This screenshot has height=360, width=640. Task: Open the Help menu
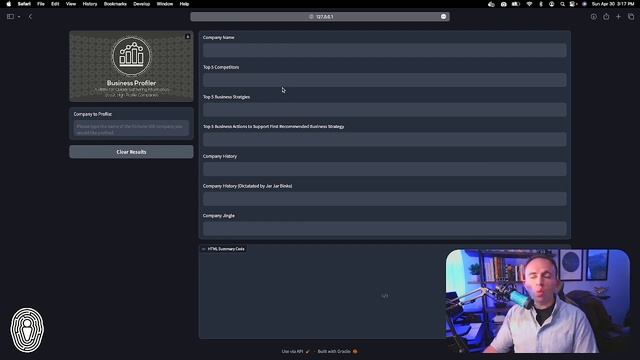point(184,4)
